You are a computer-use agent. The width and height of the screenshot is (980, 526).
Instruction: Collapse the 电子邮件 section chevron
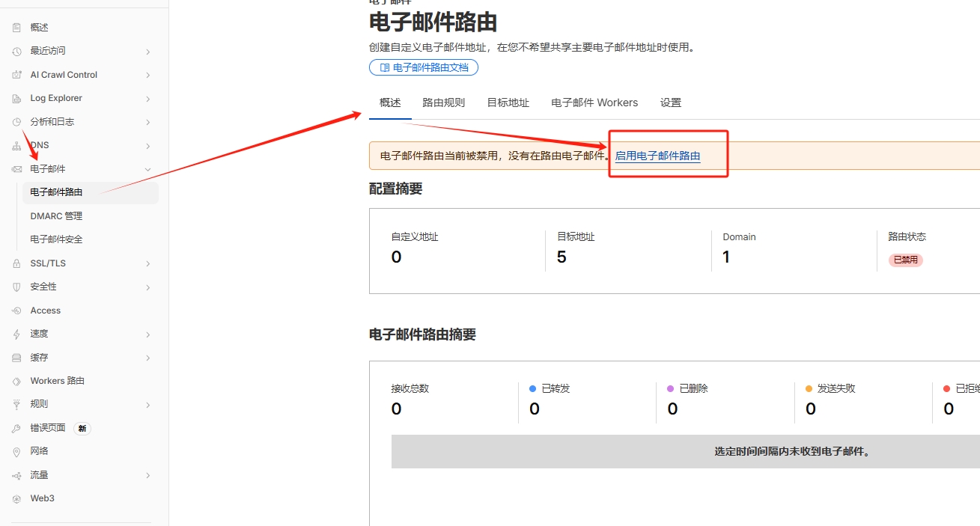click(147, 169)
